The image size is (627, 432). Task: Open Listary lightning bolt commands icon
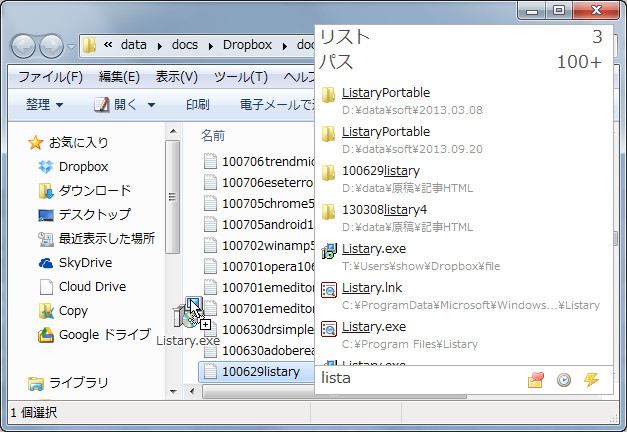pos(591,380)
